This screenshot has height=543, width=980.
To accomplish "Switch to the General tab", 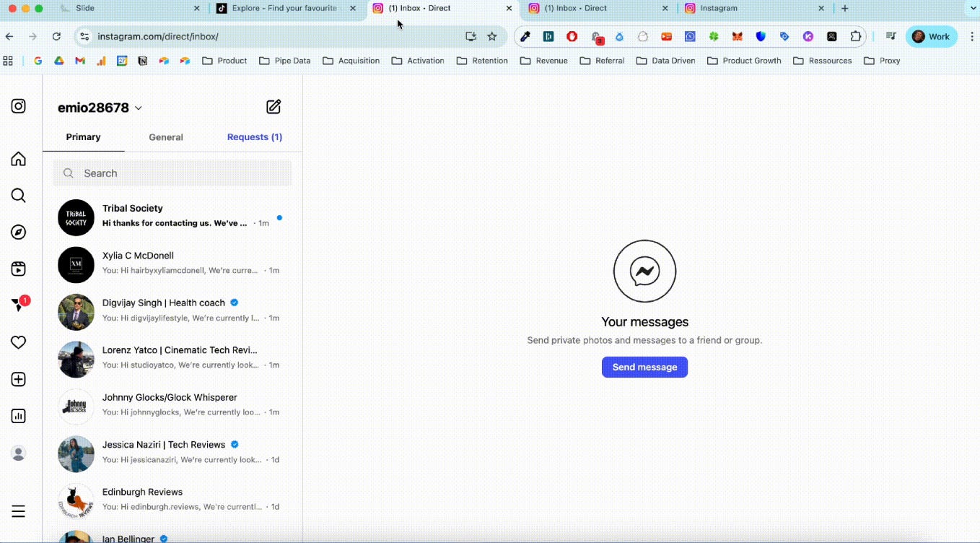I will coord(166,137).
